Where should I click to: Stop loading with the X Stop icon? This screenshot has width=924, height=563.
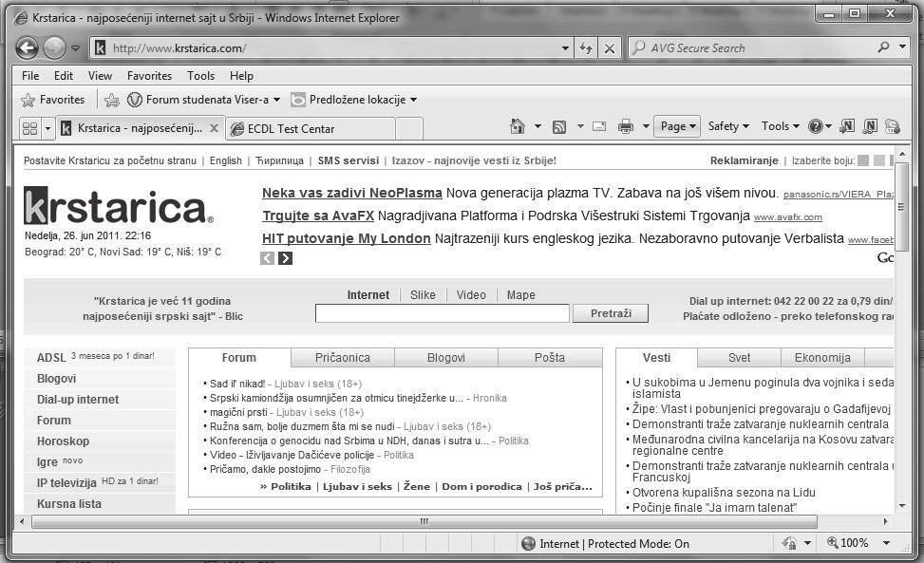pyautogui.click(x=610, y=48)
